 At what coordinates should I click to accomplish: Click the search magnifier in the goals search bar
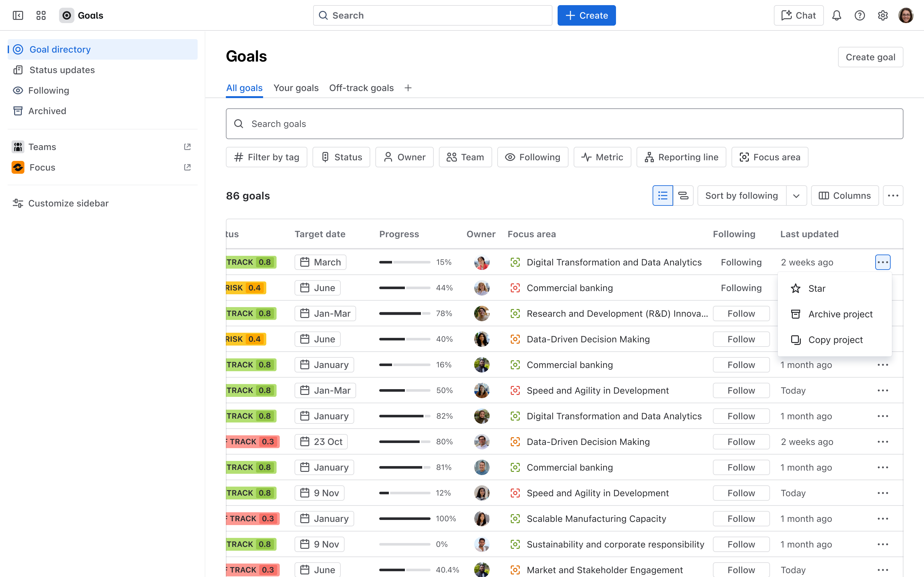(x=239, y=124)
